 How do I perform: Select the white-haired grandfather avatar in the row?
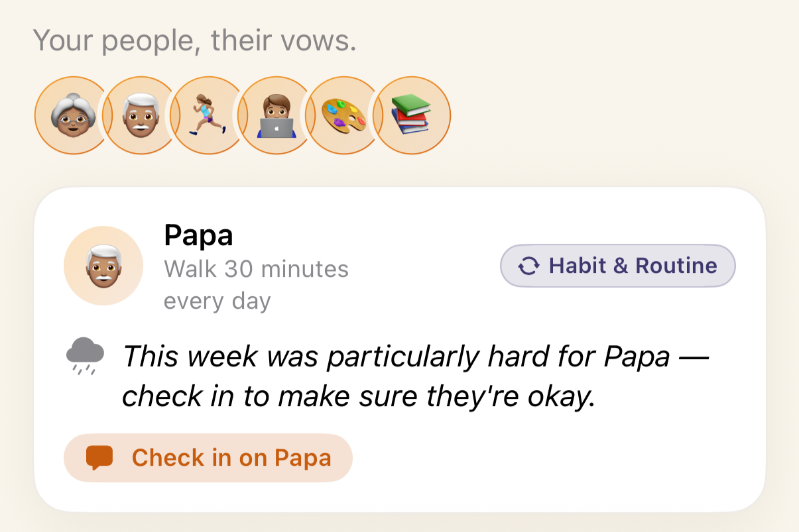coord(139,116)
